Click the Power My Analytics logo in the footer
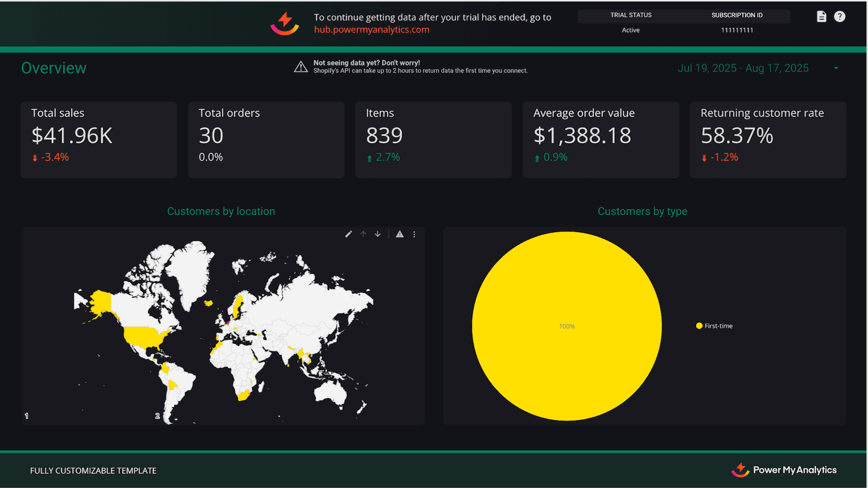The height and width of the screenshot is (488, 868). tap(785, 470)
